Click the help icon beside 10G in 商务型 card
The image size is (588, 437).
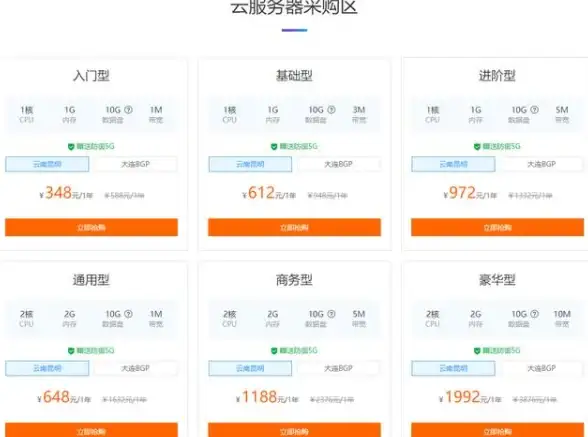pos(332,314)
